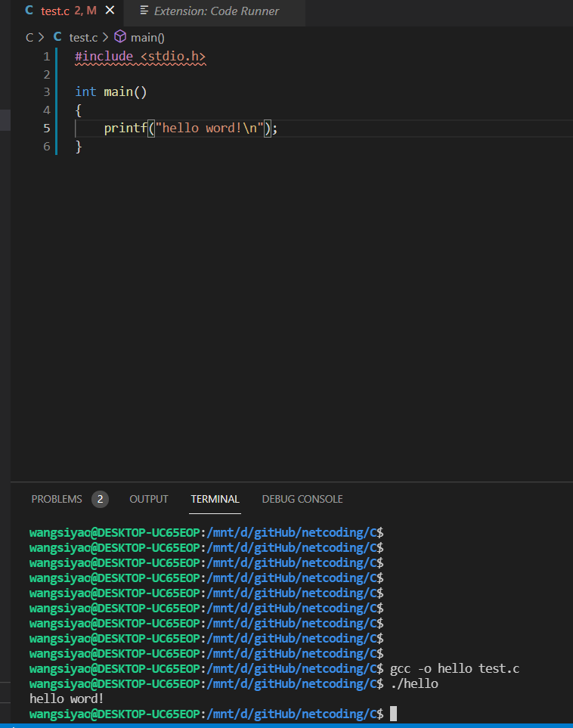This screenshot has width=573, height=728.
Task: Click the hello word! terminal output
Action: tap(67, 699)
